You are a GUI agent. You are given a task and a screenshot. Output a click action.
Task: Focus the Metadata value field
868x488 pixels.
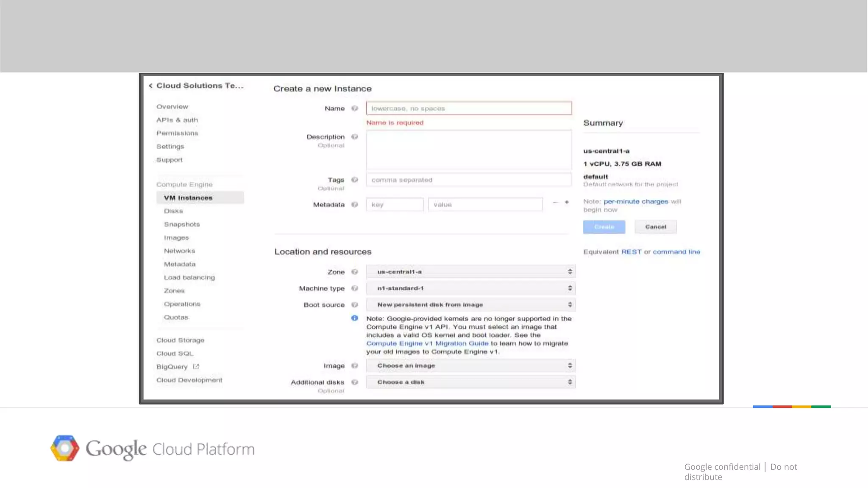486,205
